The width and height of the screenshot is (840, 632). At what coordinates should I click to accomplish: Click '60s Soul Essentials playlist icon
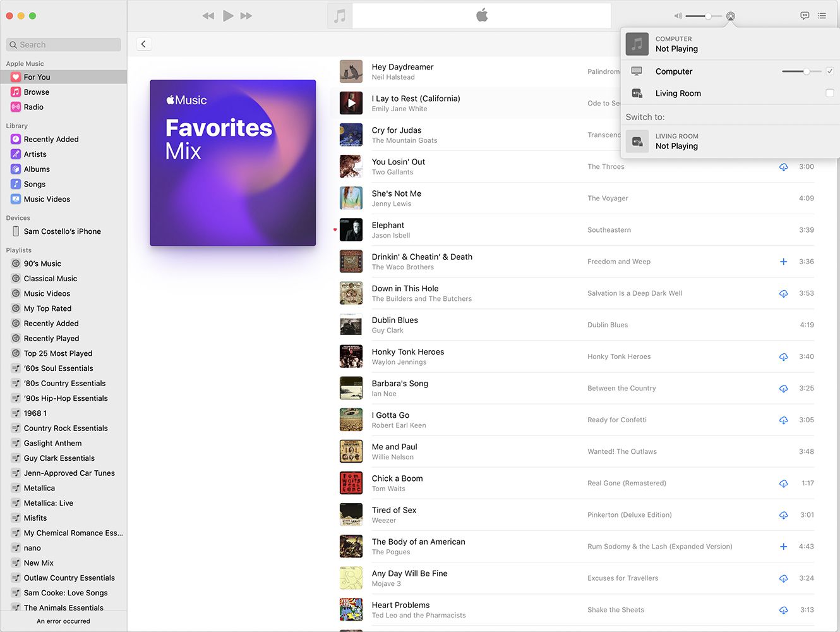click(16, 368)
